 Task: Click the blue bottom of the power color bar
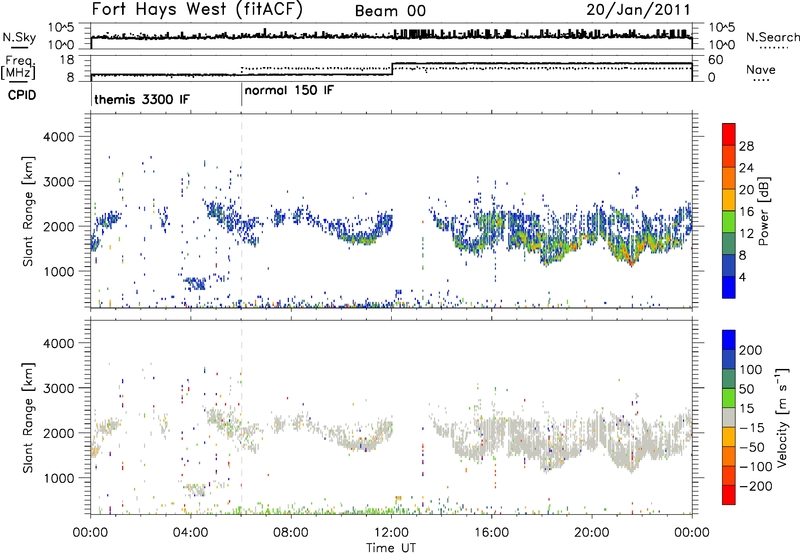[x=729, y=287]
